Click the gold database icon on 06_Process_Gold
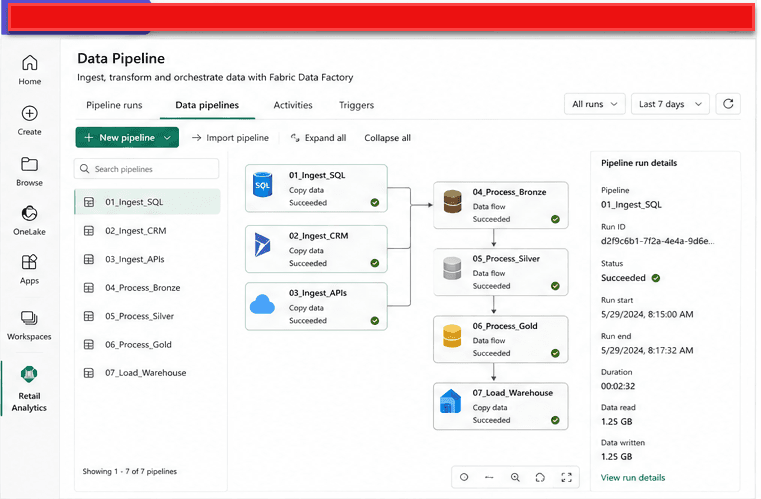Viewport: 761px width, 499px height. (452, 336)
